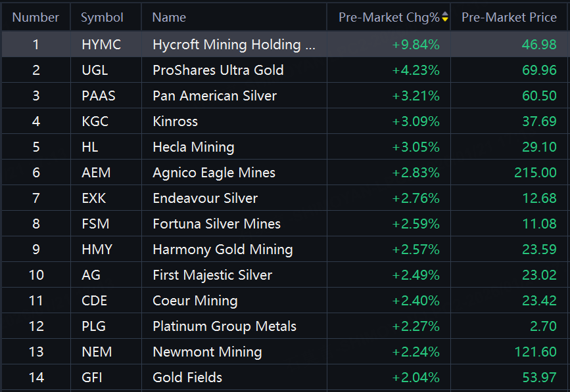The height and width of the screenshot is (392, 570).
Task: Click the sort arrow beside Pre-Market Chg%
Action: coord(445,18)
